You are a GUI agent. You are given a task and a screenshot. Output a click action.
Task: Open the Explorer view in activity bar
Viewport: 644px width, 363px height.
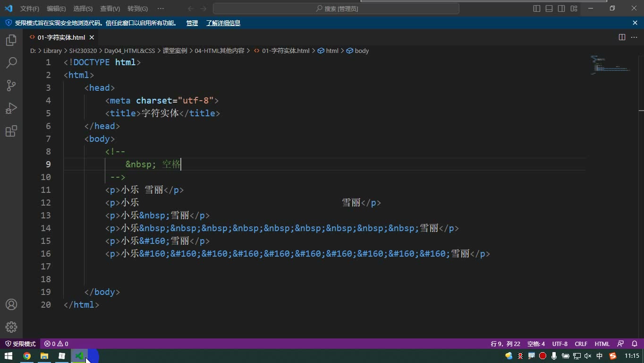[11, 41]
